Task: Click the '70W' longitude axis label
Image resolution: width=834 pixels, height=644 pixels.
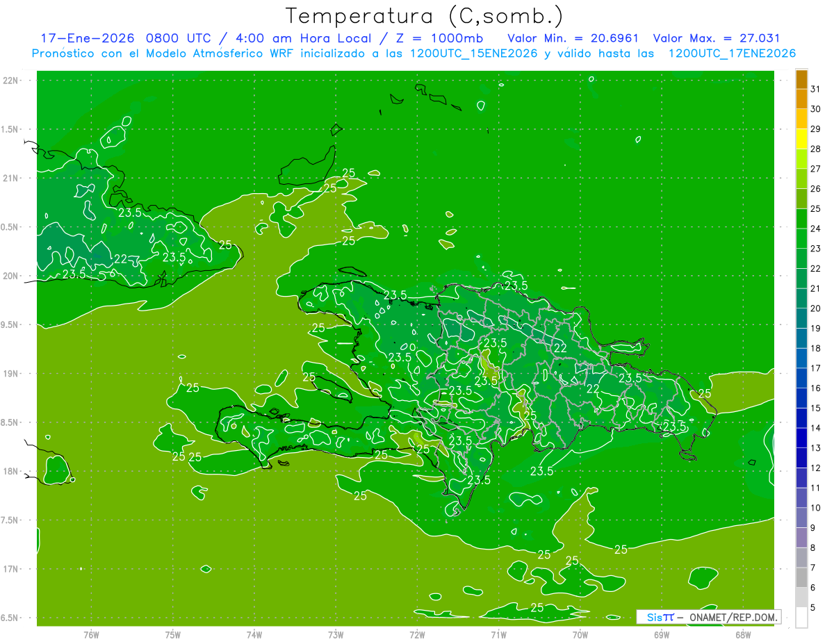Action: coord(580,635)
